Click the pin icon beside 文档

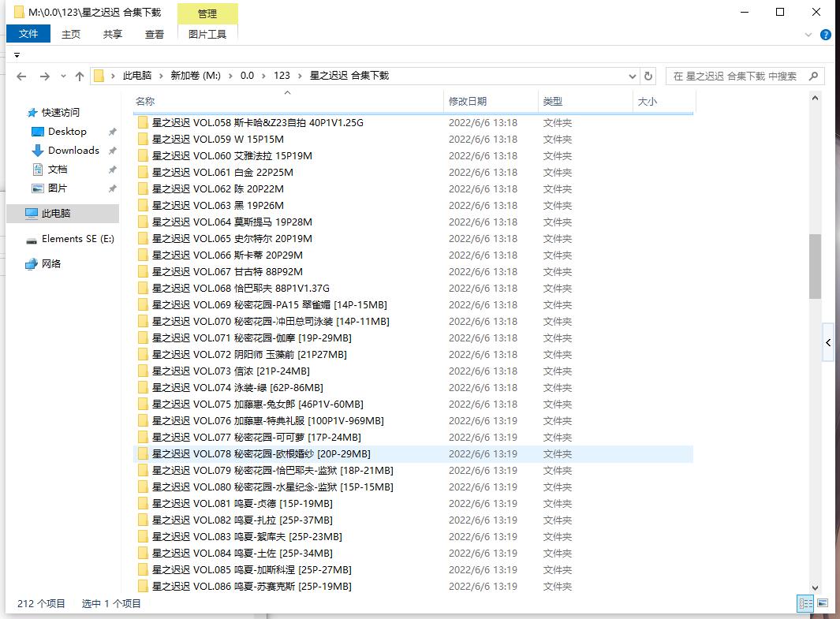[x=113, y=170]
